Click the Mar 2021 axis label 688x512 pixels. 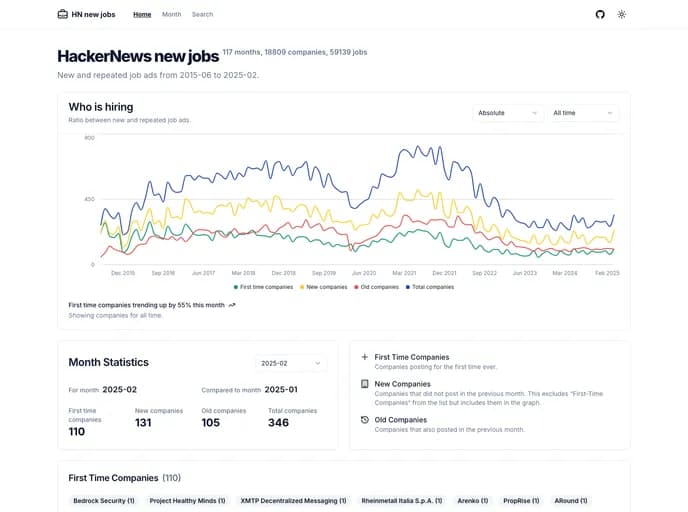[404, 273]
